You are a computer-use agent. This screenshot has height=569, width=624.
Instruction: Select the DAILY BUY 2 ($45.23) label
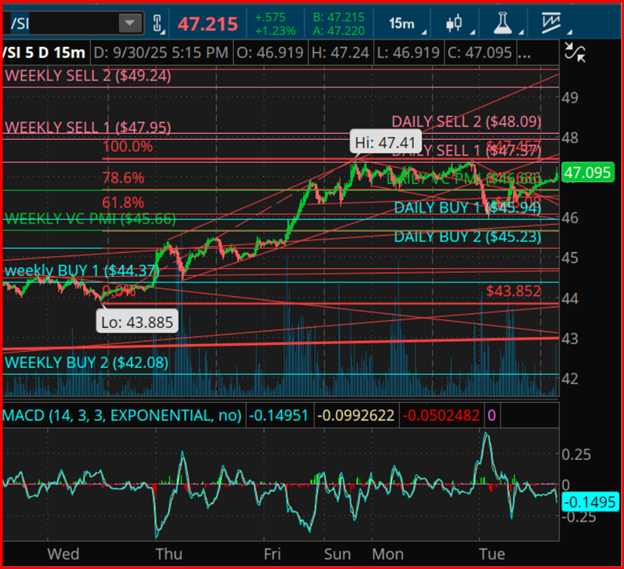[466, 237]
